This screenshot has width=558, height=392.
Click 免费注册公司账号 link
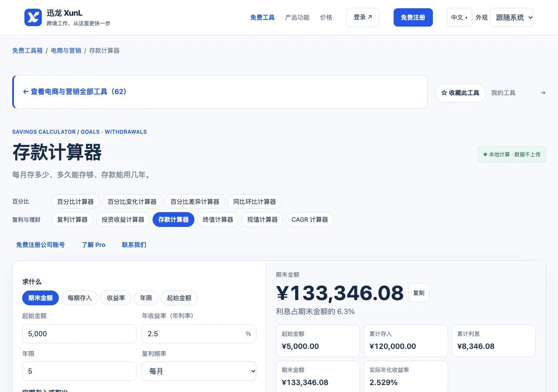41,245
